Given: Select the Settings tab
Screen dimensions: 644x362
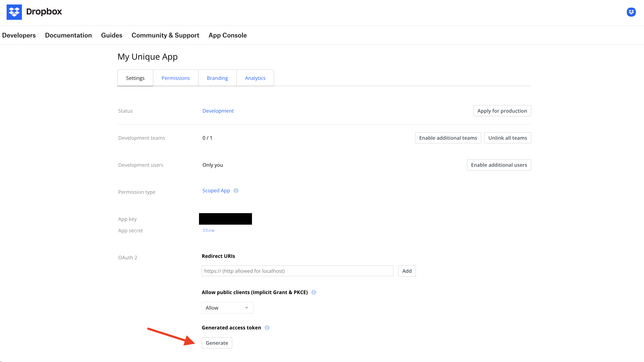Looking at the screenshot, I should click(x=135, y=78).
